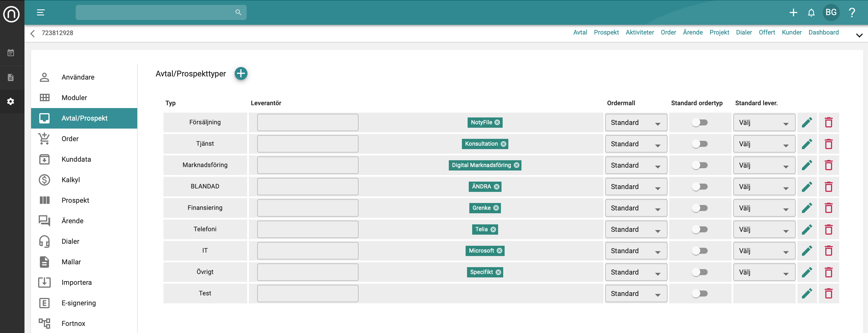
Task: Expand the chevron next to Dashboard
Action: pyautogui.click(x=859, y=35)
